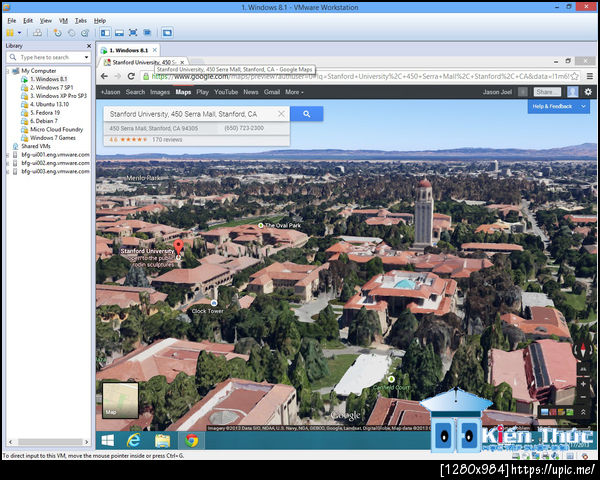
Task: Switch to Map view thumbnail
Action: point(120,400)
